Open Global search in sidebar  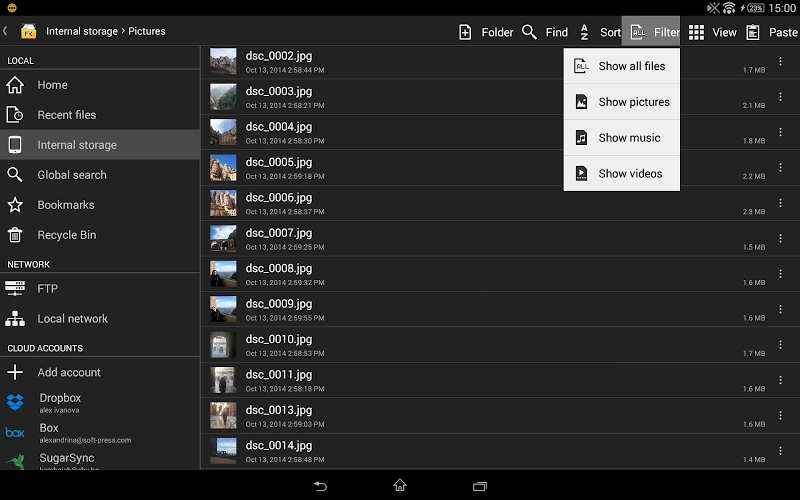pyautogui.click(x=100, y=175)
